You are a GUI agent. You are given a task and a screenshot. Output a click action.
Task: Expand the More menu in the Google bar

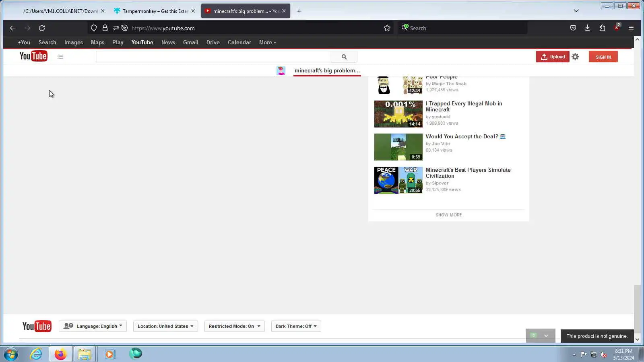pyautogui.click(x=268, y=43)
